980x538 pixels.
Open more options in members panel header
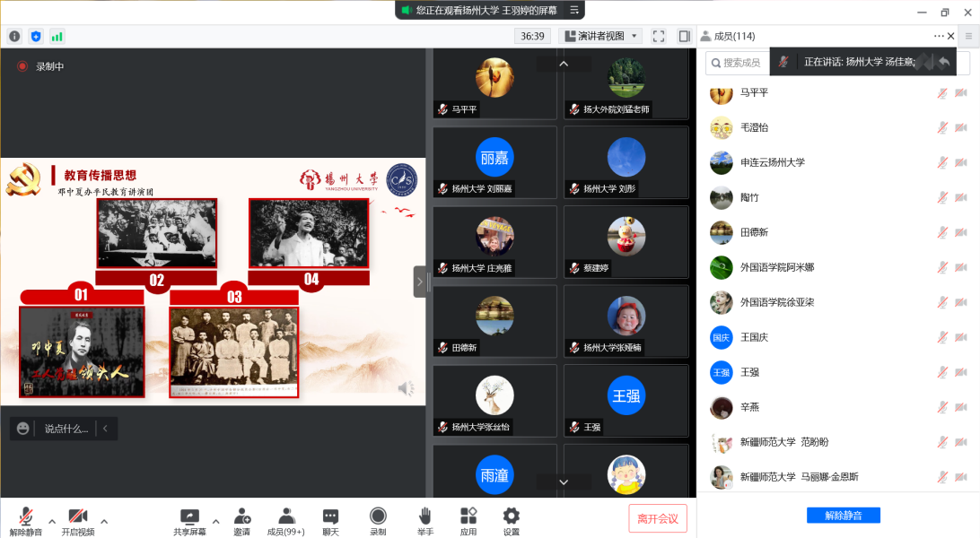click(939, 36)
